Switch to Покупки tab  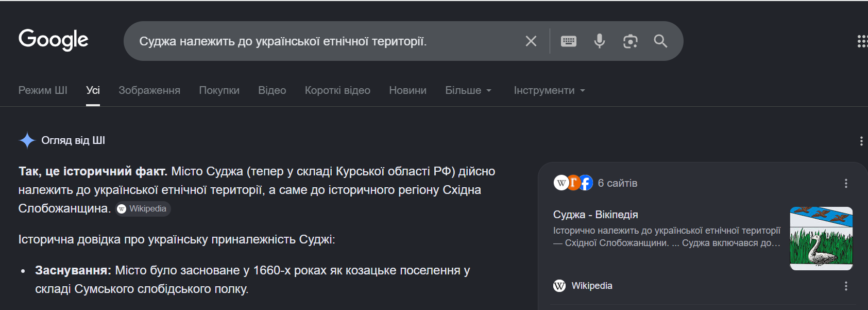219,90
